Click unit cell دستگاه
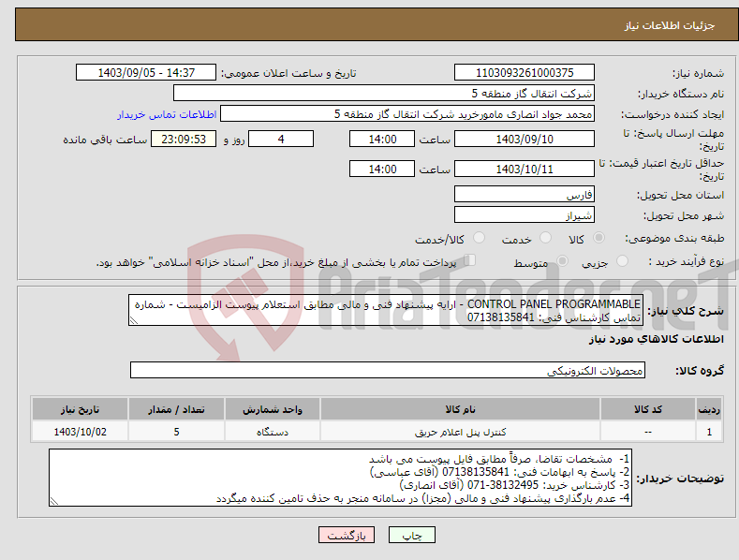Viewport: 739px width, 560px height. click(273, 432)
